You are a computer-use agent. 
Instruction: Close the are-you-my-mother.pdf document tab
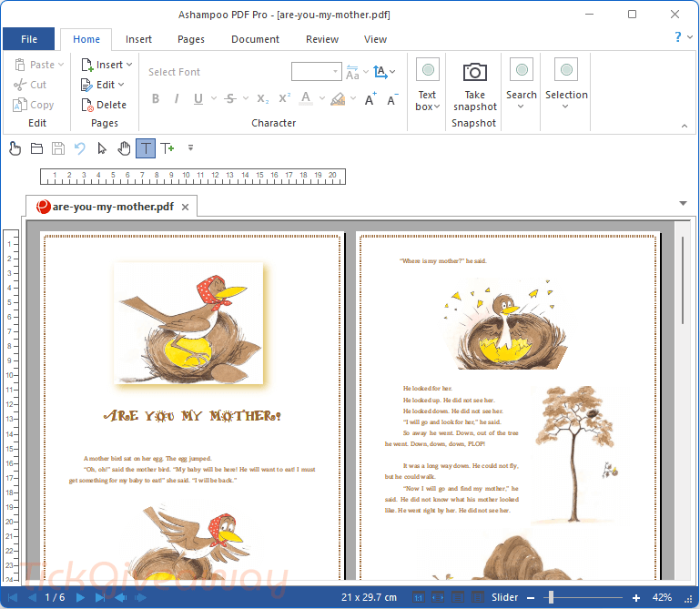click(x=186, y=208)
